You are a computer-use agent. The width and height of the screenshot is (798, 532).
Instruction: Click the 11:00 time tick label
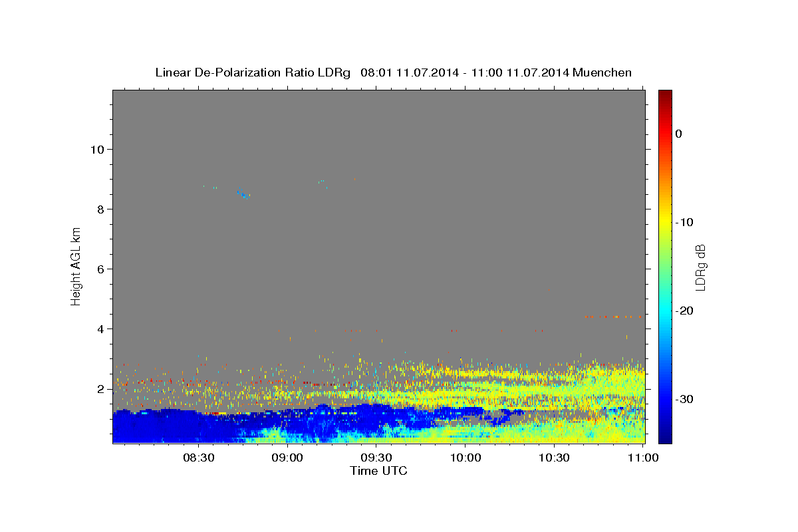click(x=643, y=458)
